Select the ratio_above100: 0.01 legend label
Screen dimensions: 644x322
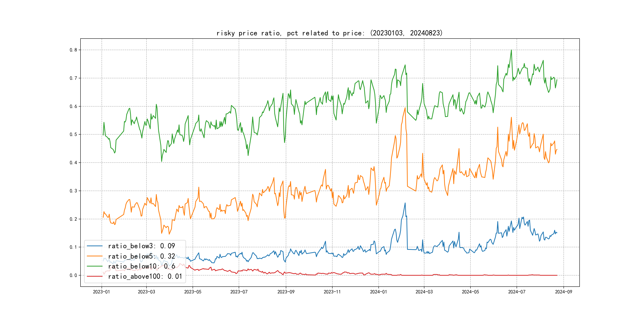pyautogui.click(x=145, y=276)
